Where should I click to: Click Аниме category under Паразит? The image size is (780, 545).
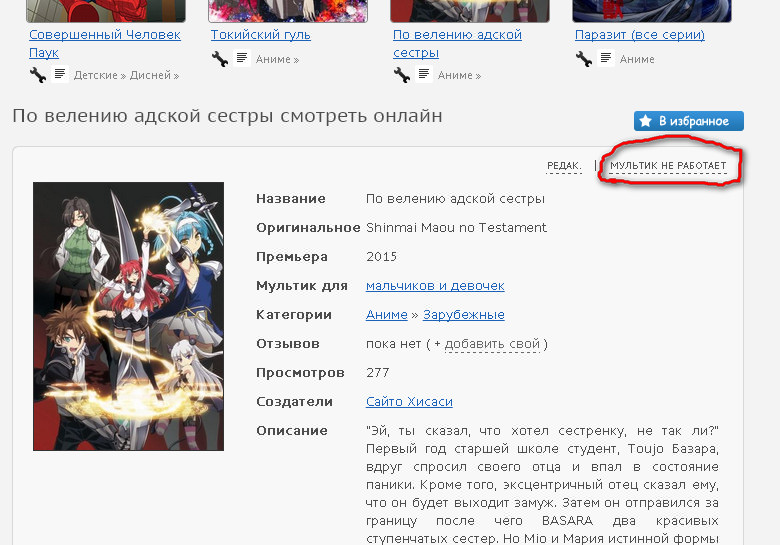coord(637,59)
